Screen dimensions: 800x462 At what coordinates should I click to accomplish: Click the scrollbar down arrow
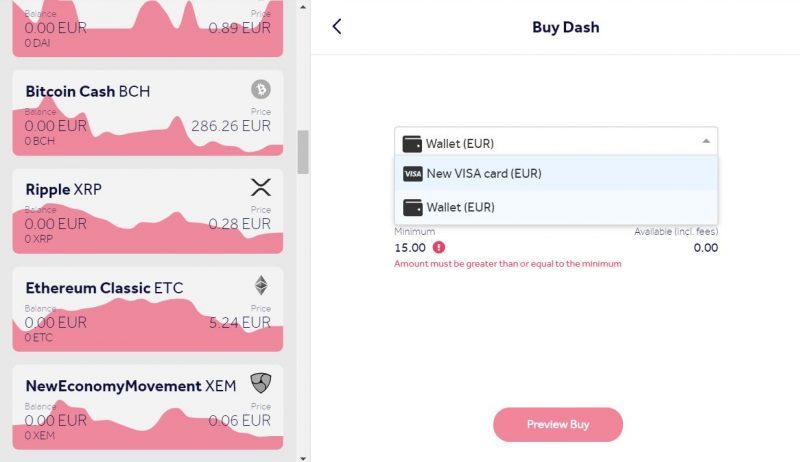click(x=303, y=458)
